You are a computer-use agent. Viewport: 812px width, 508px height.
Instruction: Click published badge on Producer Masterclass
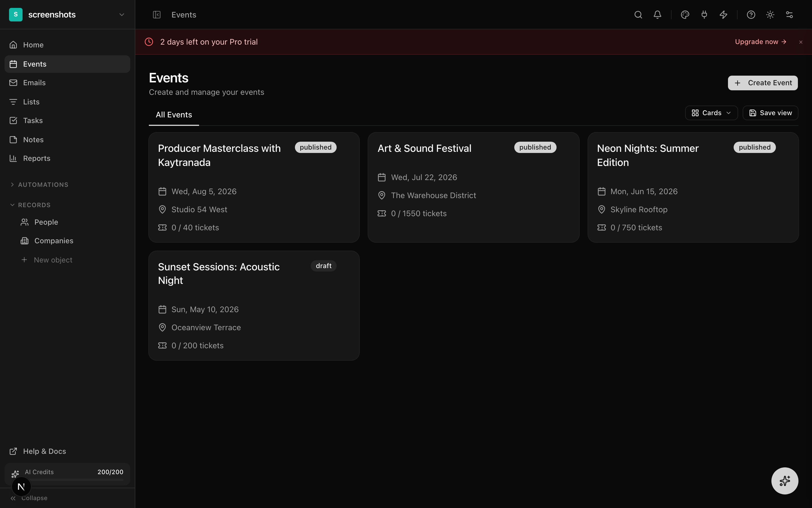(x=315, y=147)
